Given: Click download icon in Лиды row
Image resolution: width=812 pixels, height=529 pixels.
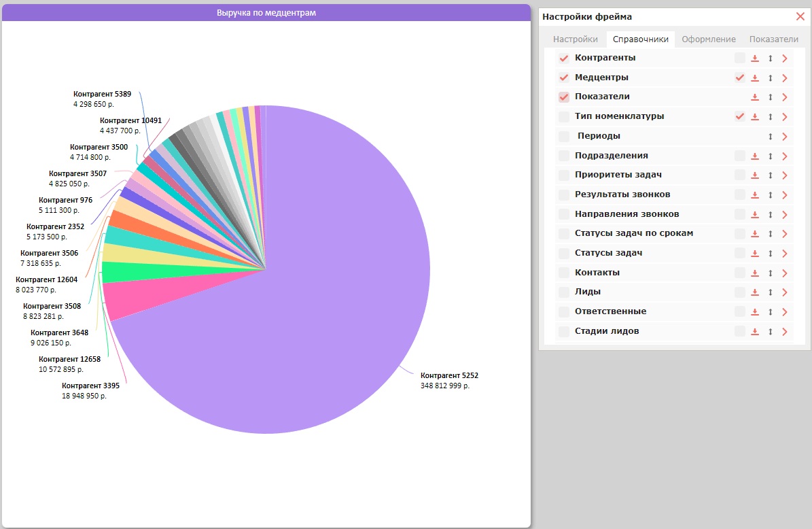Looking at the screenshot, I should coord(755,292).
